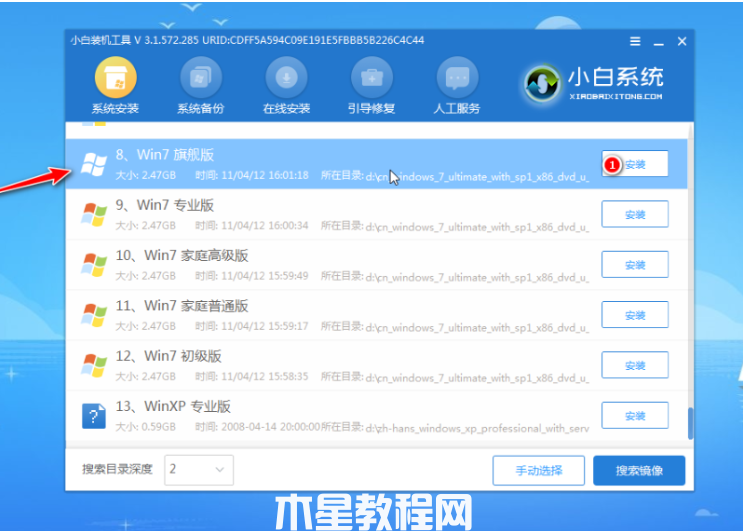Select the row title 11、Win7 家庭普通版
This screenshot has height=531, width=743.
(x=182, y=306)
